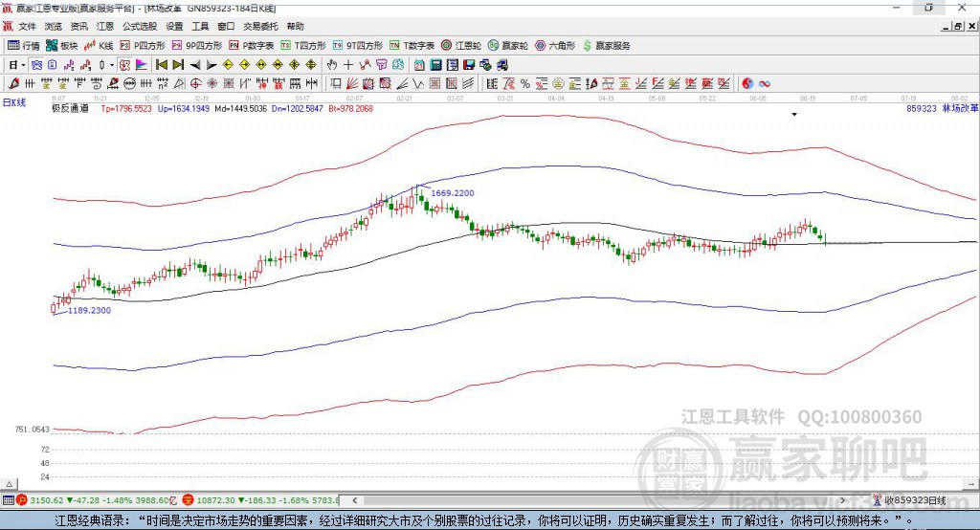This screenshot has width=980, height=530.
Task: Click the 日K线 period label
Action: [13, 102]
